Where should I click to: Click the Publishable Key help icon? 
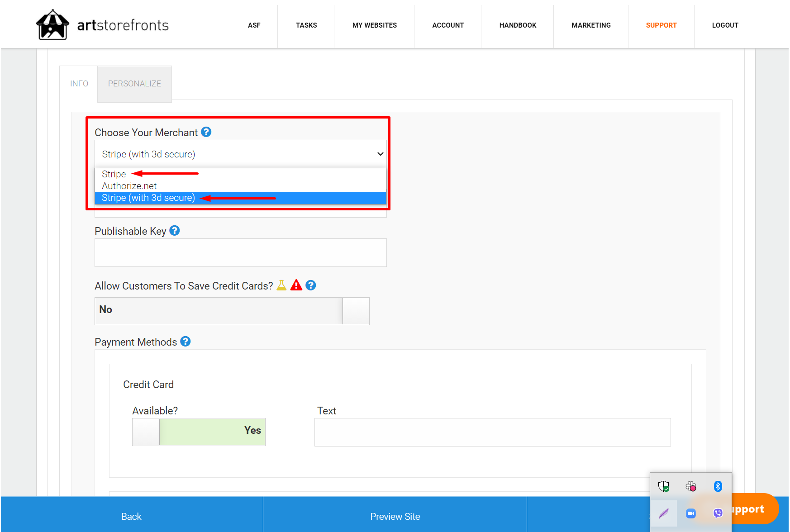pyautogui.click(x=174, y=231)
